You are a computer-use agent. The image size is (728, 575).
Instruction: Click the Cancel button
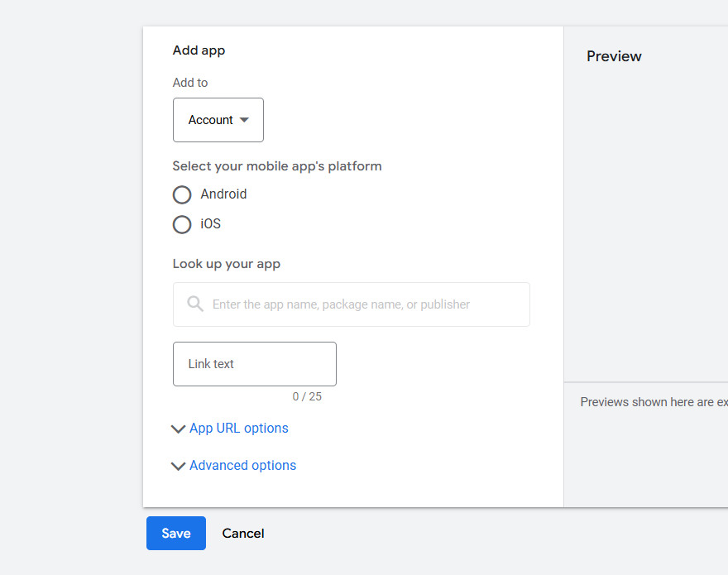pyautogui.click(x=243, y=534)
